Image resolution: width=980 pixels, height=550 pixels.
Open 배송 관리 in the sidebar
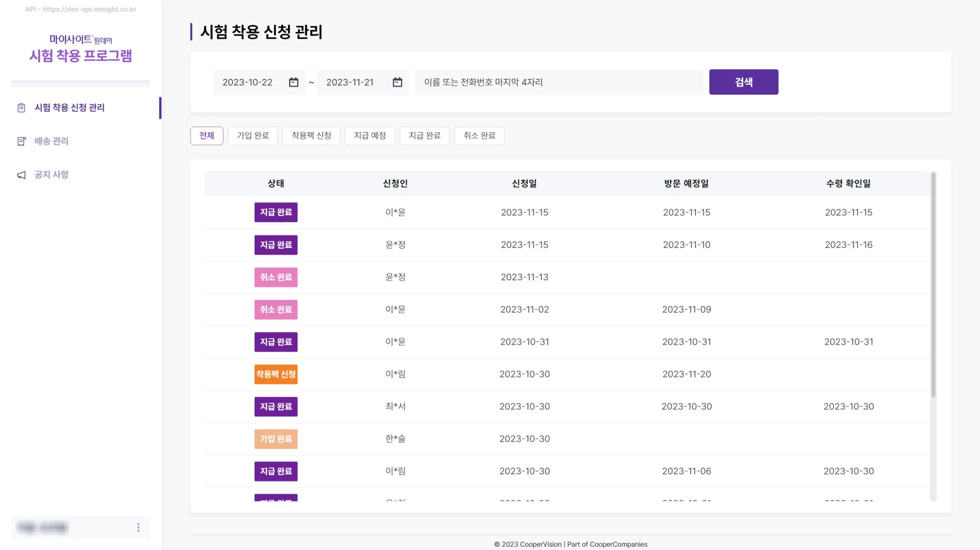(x=51, y=142)
